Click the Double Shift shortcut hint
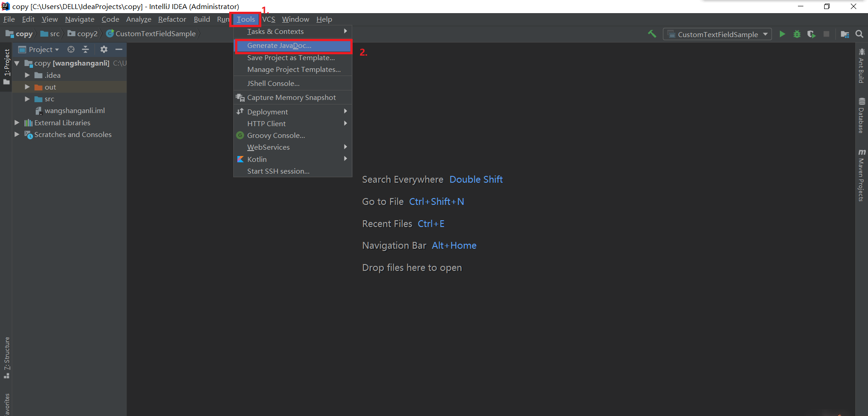868x416 pixels. (476, 180)
